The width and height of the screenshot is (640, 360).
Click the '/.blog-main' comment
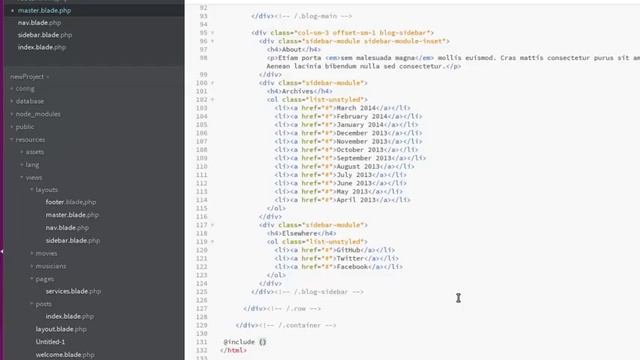313,16
